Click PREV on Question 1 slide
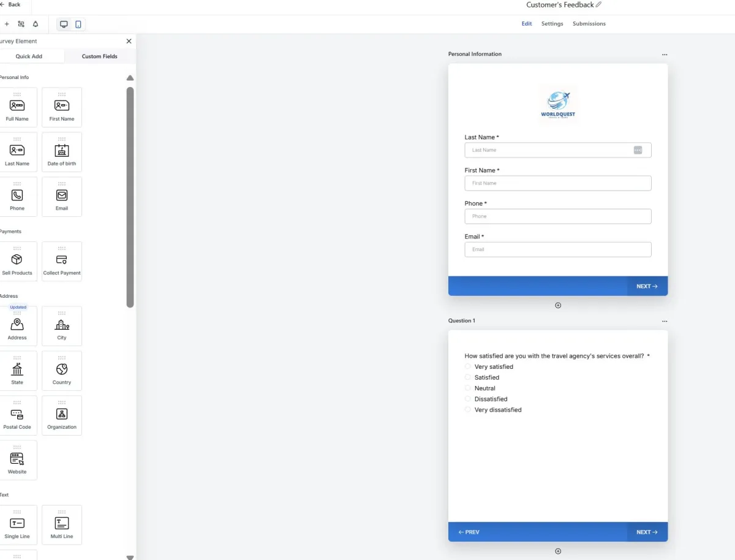Screen dimensions: 735x560 469,532
